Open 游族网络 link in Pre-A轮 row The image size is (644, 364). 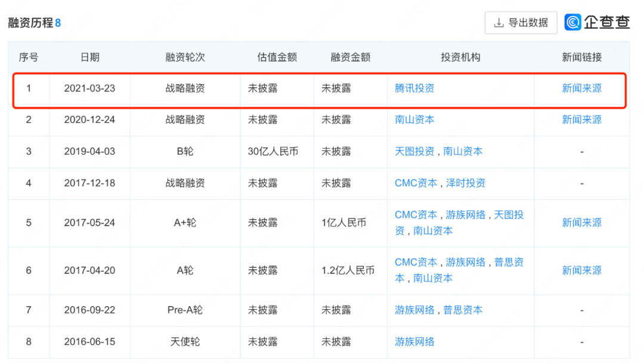pos(414,310)
